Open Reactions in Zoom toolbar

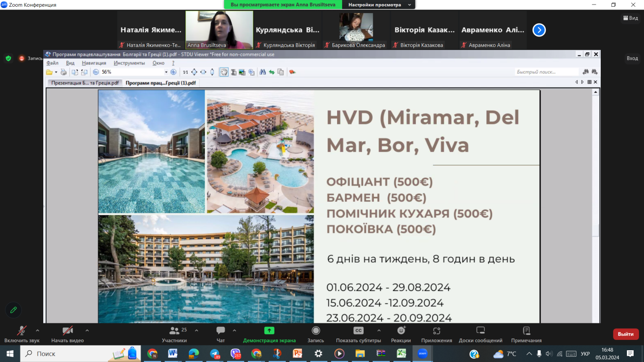[401, 334]
